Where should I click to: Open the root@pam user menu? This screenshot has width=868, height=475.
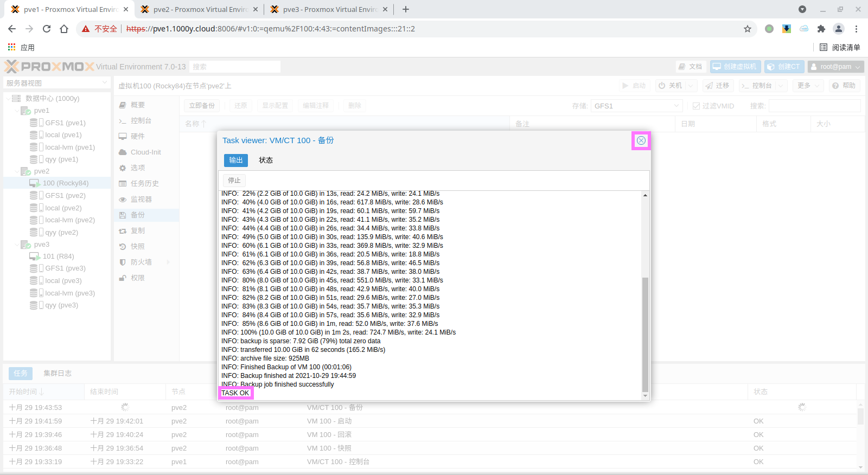click(x=835, y=67)
